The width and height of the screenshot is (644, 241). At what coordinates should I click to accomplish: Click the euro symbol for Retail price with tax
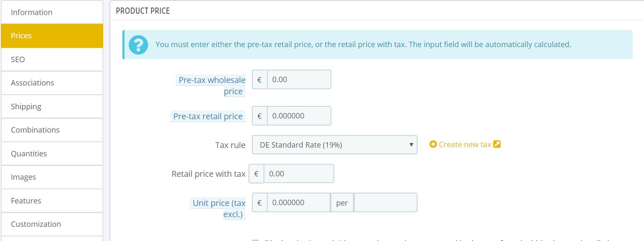coord(256,173)
